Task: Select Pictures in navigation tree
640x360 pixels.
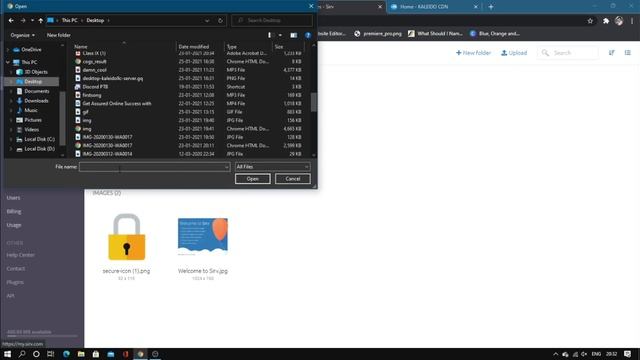Action: click(33, 120)
